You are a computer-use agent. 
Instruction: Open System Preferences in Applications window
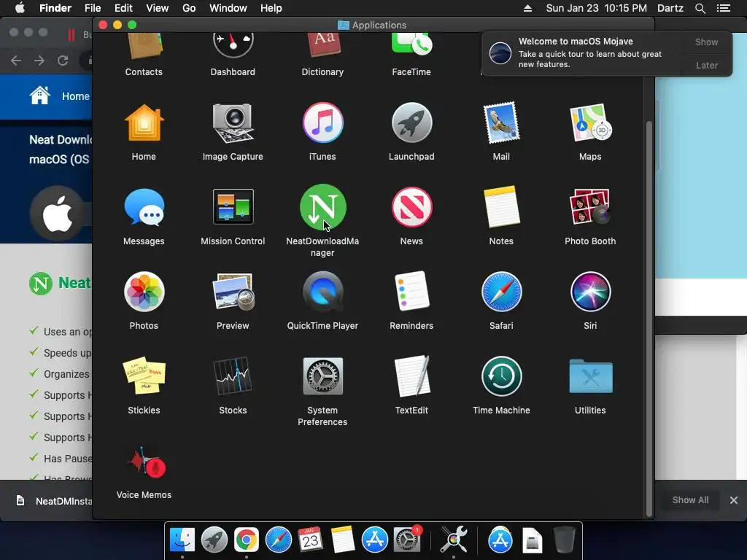322,376
